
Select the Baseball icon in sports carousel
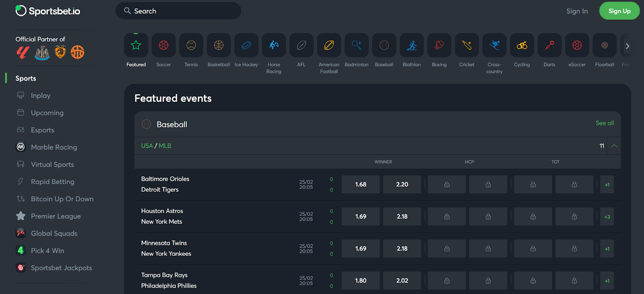pos(384,45)
